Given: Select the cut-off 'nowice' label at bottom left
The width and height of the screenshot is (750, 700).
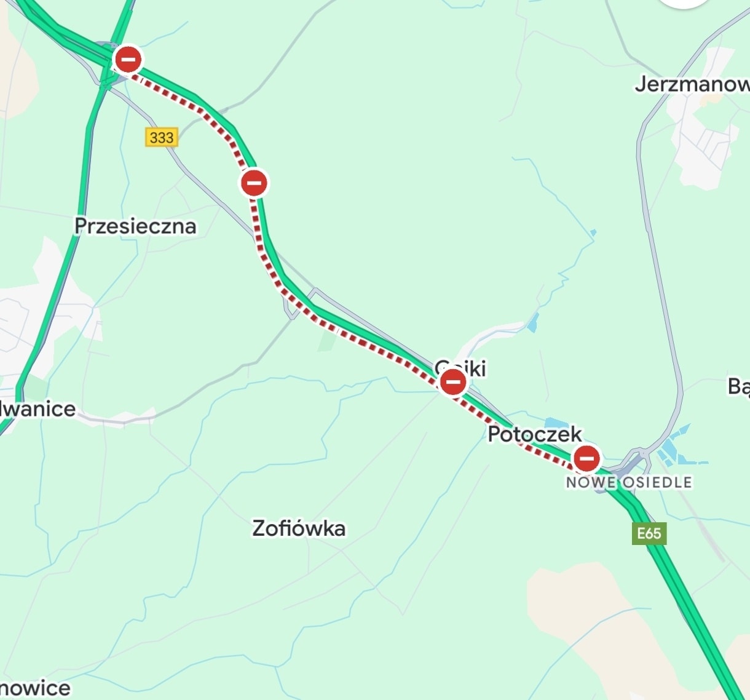Looking at the screenshot, I should (x=35, y=688).
